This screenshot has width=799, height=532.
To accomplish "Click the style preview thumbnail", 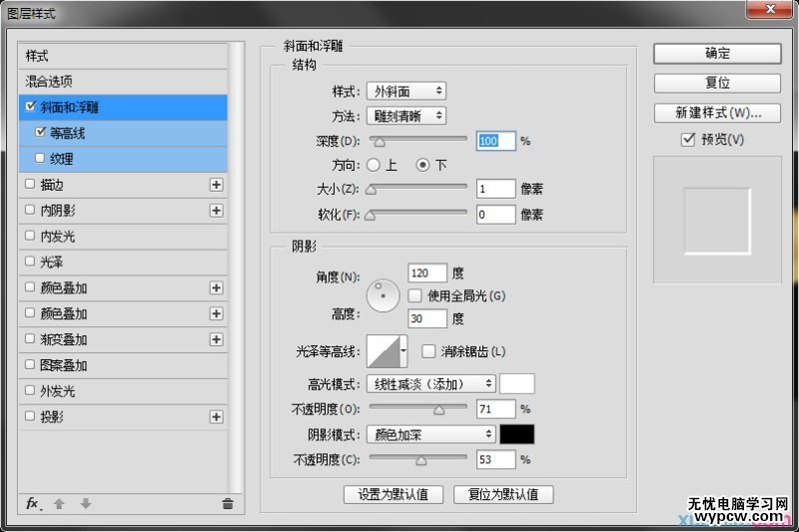I will (x=717, y=221).
